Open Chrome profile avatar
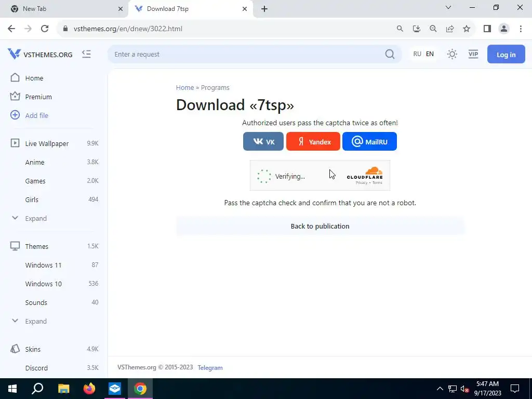532x399 pixels. click(x=504, y=29)
